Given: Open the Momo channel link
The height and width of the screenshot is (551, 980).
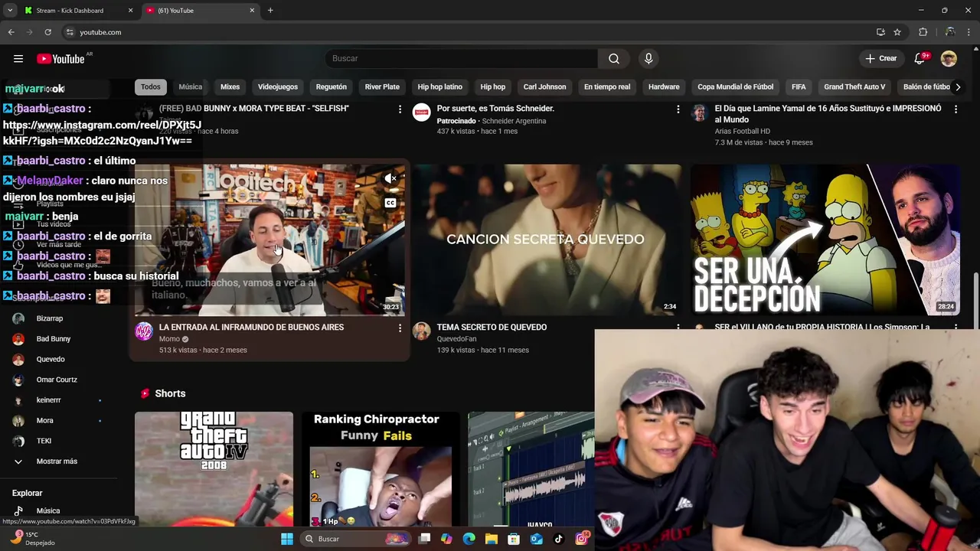Looking at the screenshot, I should (x=169, y=339).
